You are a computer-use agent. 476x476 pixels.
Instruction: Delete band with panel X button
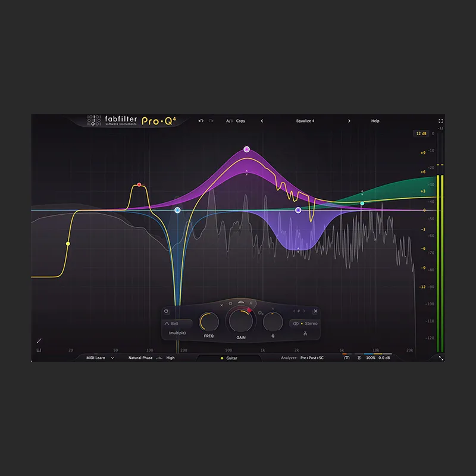coord(315,311)
